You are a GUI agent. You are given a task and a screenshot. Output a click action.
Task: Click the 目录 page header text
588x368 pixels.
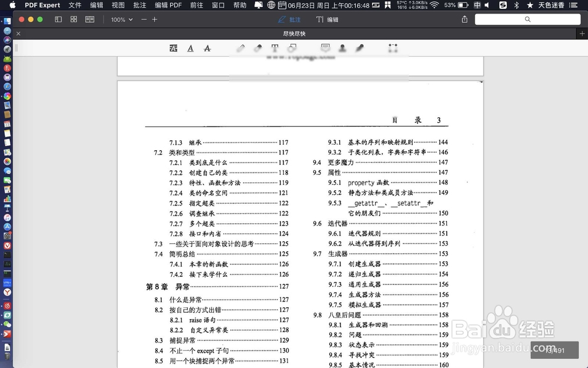407,120
